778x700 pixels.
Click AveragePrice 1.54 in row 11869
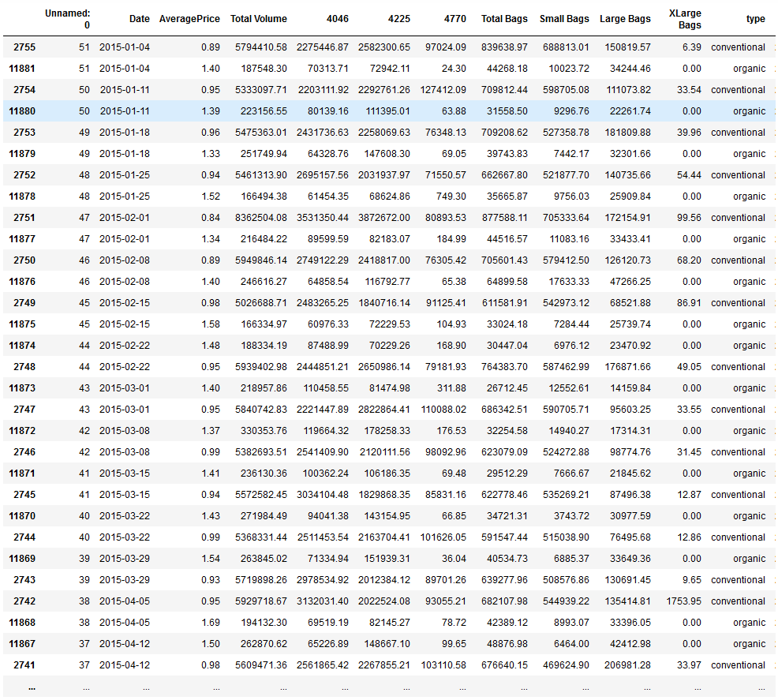point(211,559)
